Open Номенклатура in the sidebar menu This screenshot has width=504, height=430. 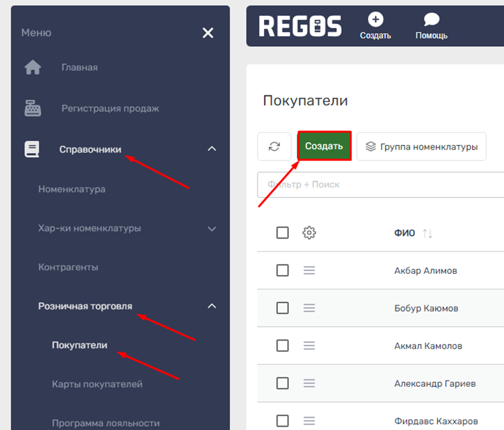click(x=71, y=189)
